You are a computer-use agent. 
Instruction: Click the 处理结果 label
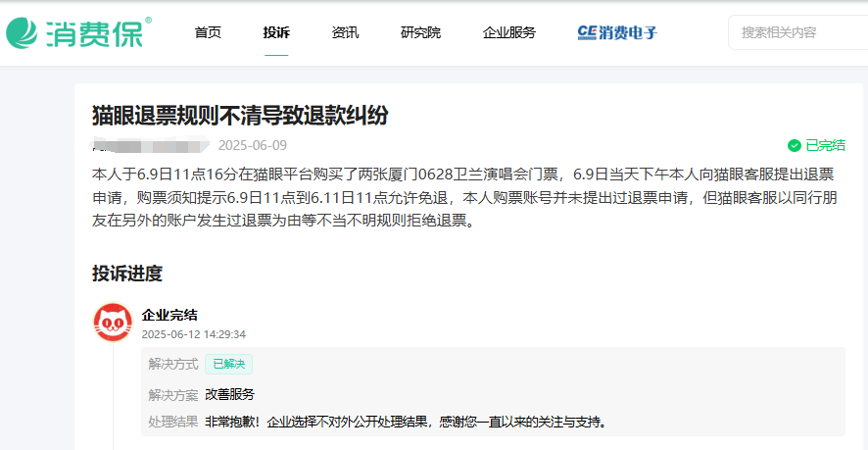pos(173,422)
